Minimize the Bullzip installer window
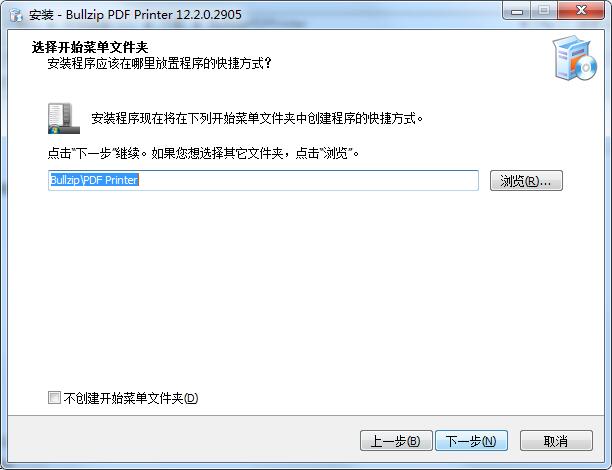This screenshot has height=470, width=612. [517, 11]
